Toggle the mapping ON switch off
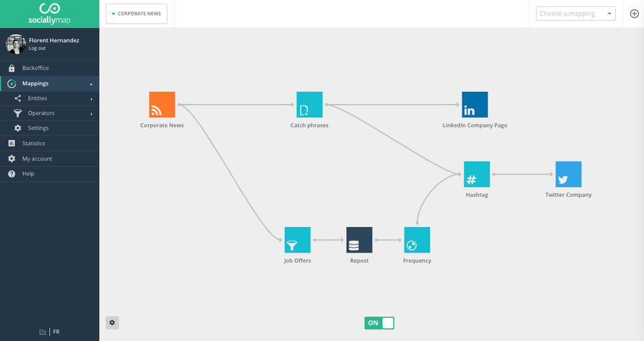The height and width of the screenshot is (341, 644). tap(379, 323)
